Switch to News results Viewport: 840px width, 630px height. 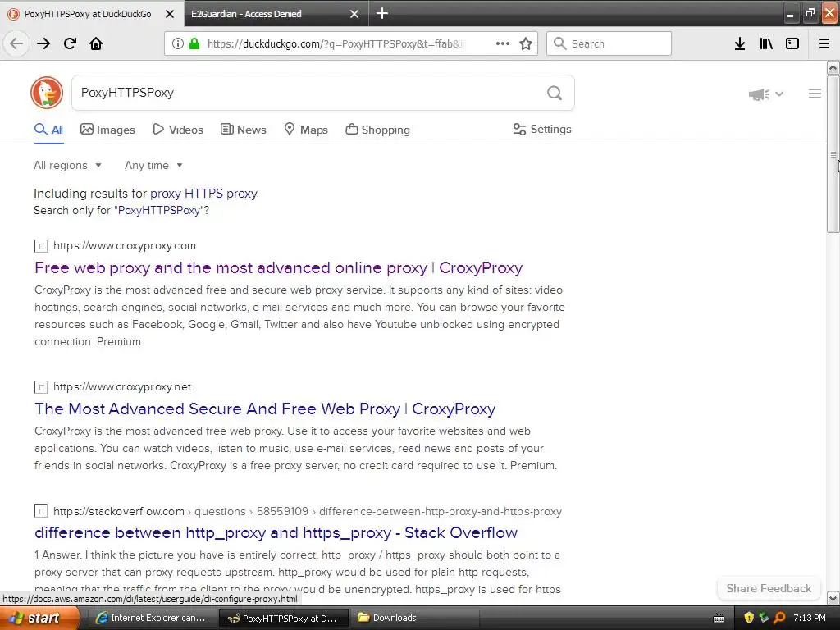click(x=243, y=130)
